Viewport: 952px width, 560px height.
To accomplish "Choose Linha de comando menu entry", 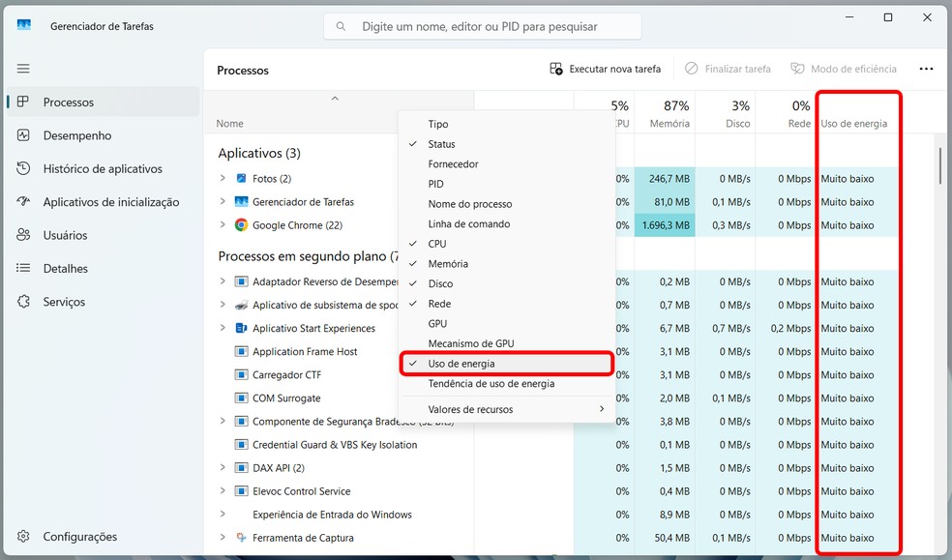I will point(469,224).
